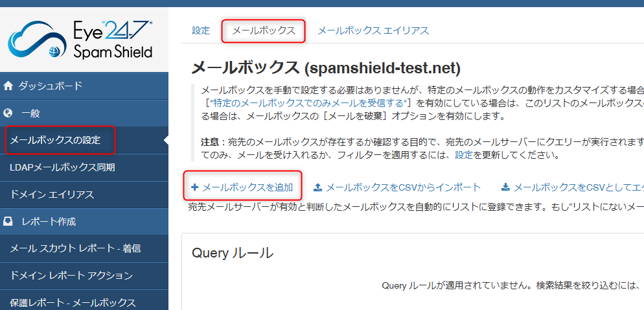Open ドメイン エイリアス in sidebar
The image size is (644, 310).
coord(84,195)
